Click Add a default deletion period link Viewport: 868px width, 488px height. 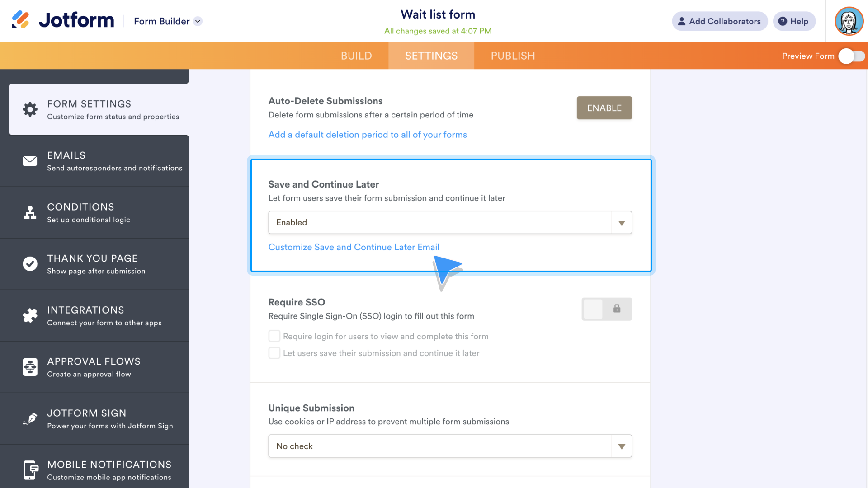point(367,134)
